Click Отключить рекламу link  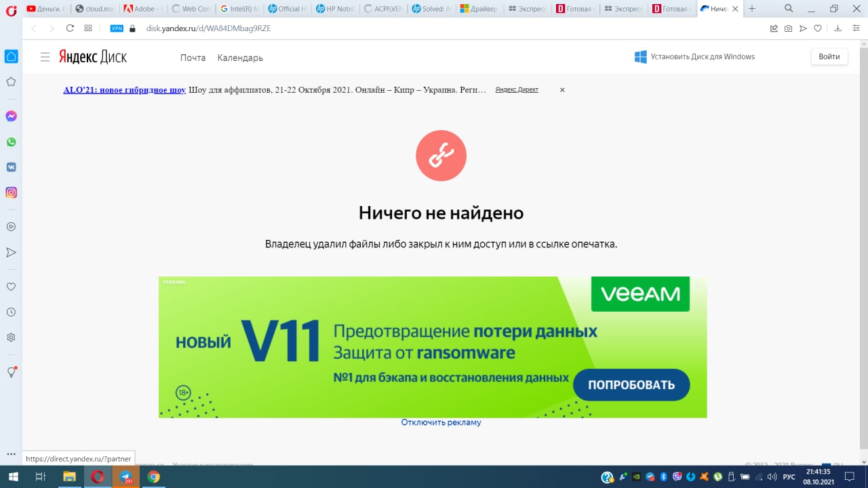441,422
